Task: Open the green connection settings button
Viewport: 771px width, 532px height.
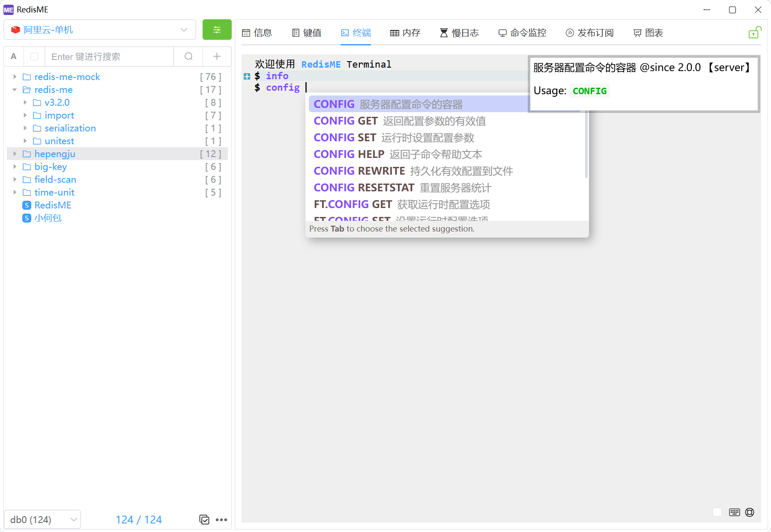Action: tap(217, 30)
